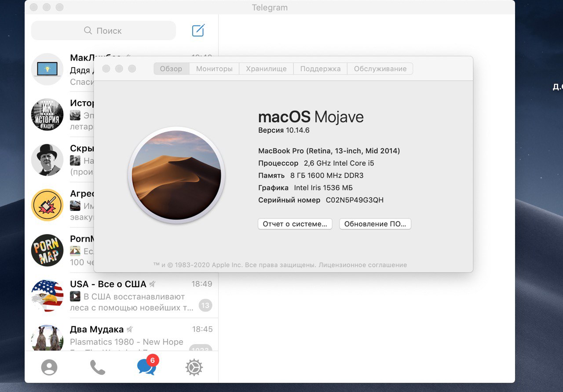Open the Telegram settings gear icon
The height and width of the screenshot is (392, 563).
coord(194,367)
